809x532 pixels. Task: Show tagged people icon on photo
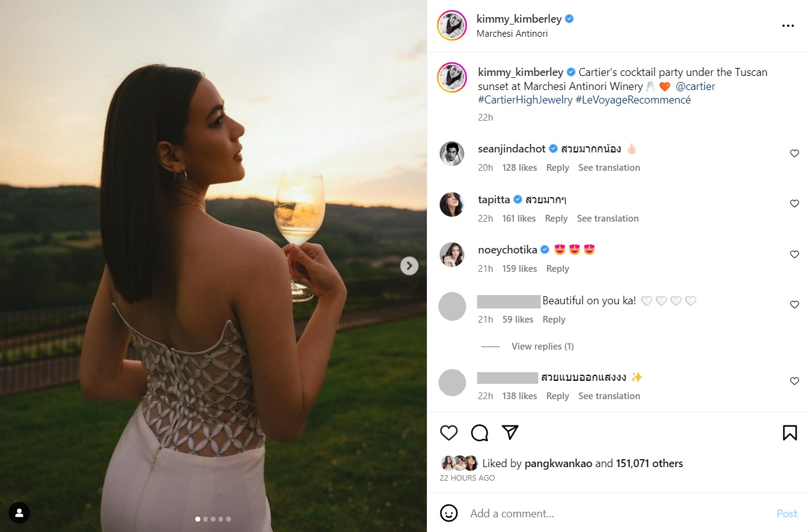click(19, 512)
